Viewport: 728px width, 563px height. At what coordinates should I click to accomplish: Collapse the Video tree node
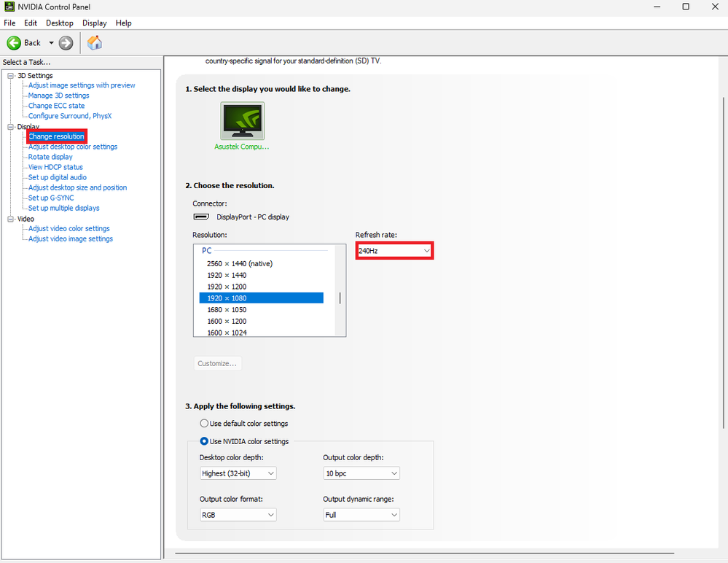pyautogui.click(x=11, y=219)
